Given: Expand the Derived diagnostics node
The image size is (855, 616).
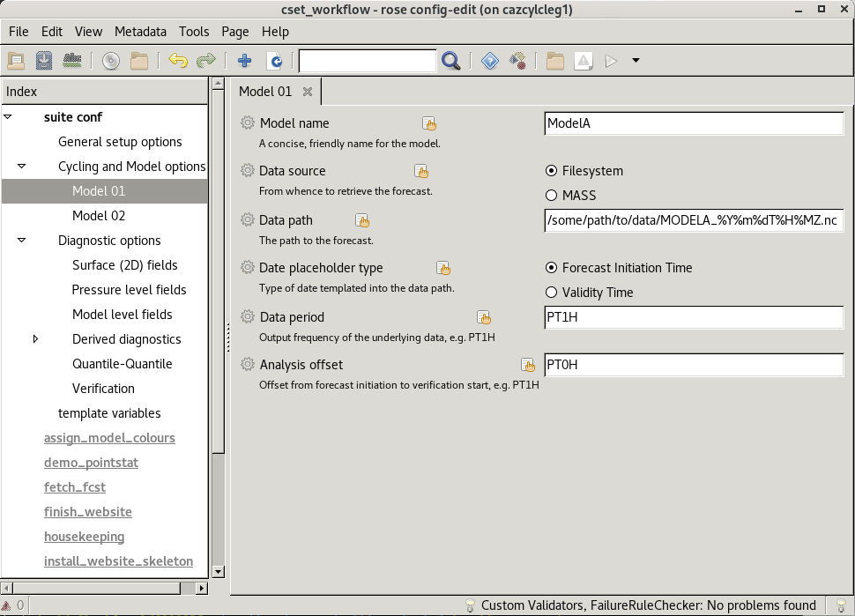Looking at the screenshot, I should (35, 339).
